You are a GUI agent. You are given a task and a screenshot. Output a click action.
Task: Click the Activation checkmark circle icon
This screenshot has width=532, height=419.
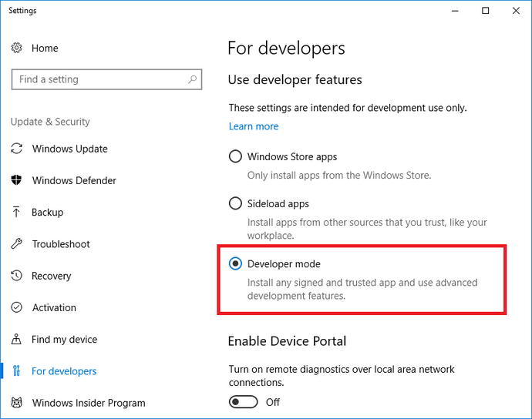click(x=17, y=307)
